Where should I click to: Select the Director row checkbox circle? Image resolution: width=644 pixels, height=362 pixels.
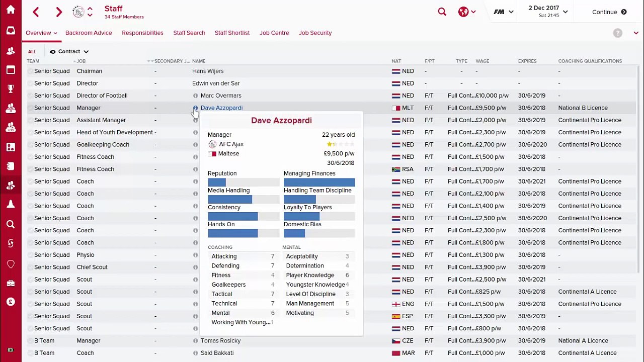tap(30, 83)
